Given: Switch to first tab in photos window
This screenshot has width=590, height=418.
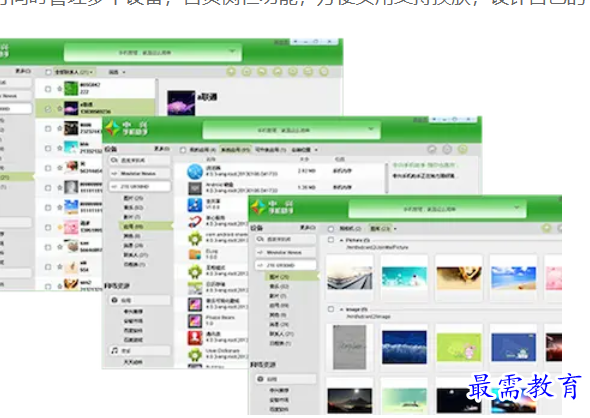Looking at the screenshot, I should click(350, 228).
